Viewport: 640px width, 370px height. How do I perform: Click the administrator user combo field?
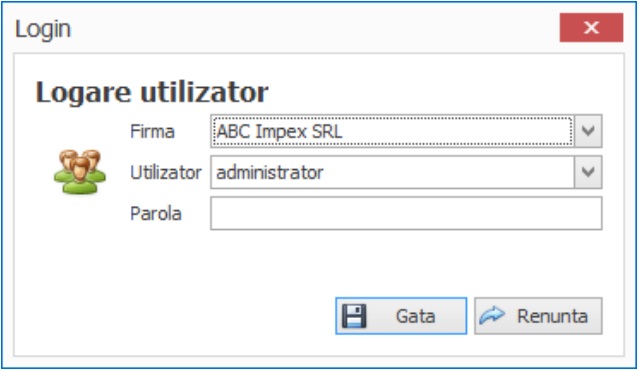tap(392, 172)
